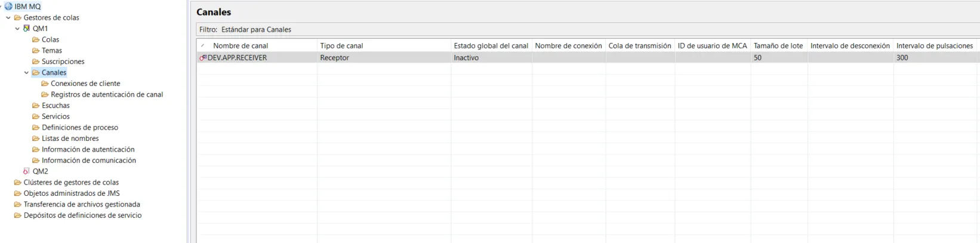
Task: Click the Clústeres de gestores de colas folder icon
Action: (18, 183)
